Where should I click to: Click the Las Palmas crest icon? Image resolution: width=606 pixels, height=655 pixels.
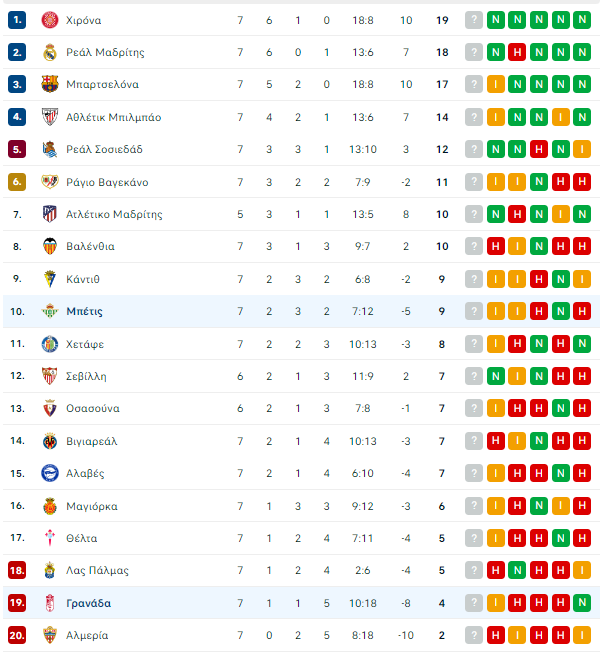point(50,570)
